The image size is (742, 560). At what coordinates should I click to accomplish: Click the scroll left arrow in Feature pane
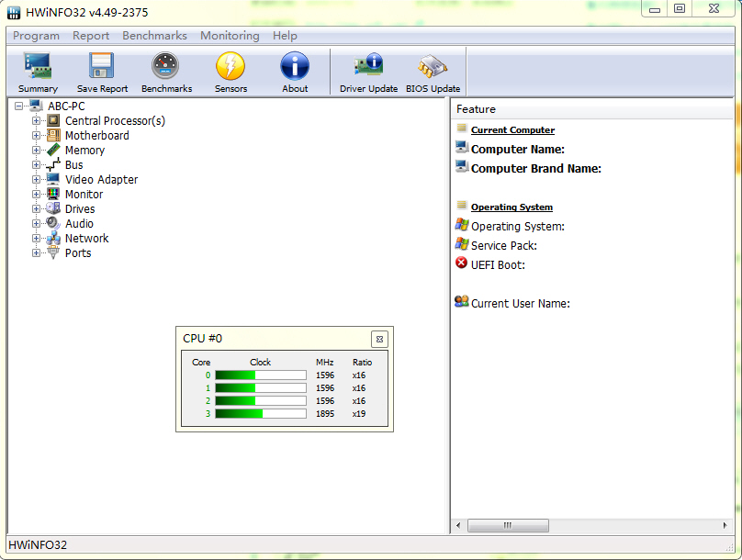pyautogui.click(x=458, y=525)
